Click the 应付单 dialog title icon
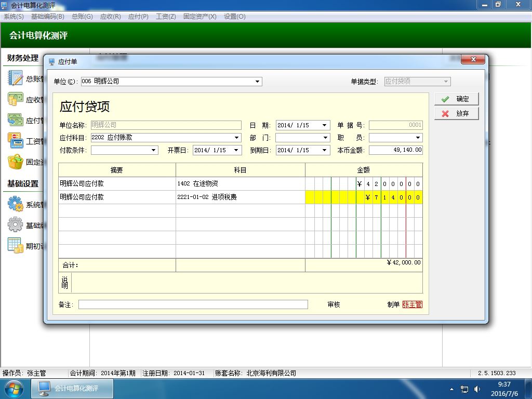Image resolution: width=532 pixels, height=399 pixels. pos(51,62)
